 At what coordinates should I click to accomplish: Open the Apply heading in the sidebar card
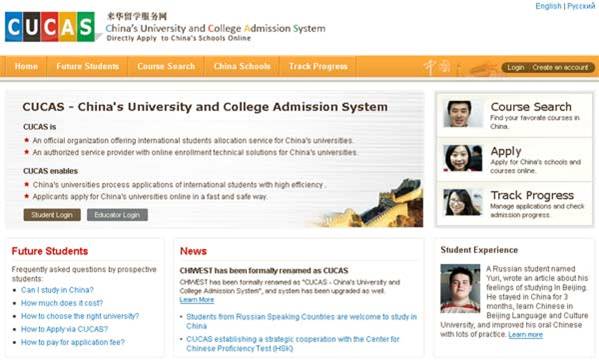click(x=506, y=151)
